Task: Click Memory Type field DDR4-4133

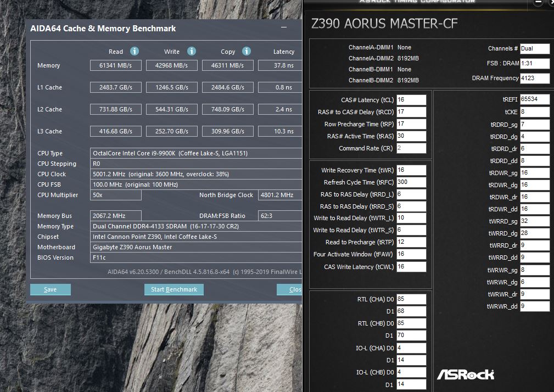Action: pos(196,226)
